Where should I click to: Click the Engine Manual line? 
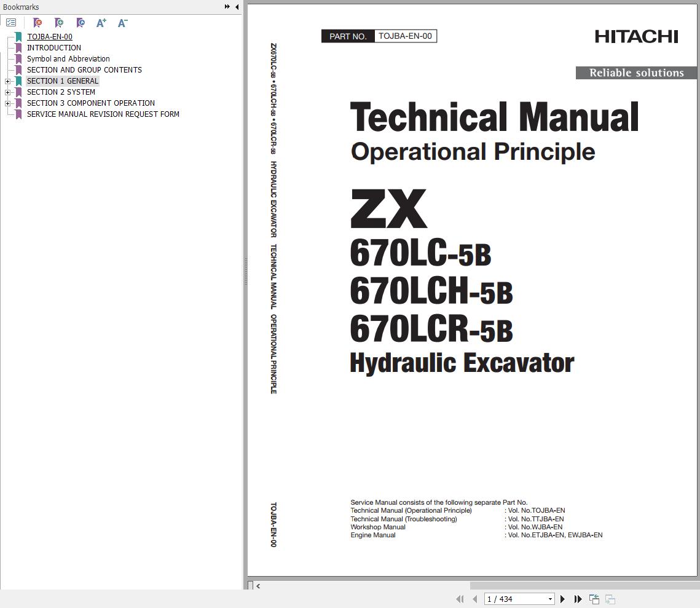(373, 535)
